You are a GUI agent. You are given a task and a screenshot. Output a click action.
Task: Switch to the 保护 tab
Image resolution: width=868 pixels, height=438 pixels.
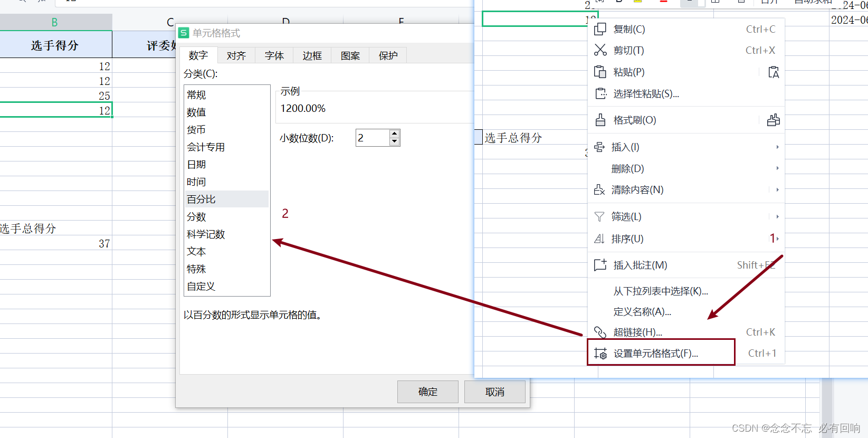(x=388, y=55)
